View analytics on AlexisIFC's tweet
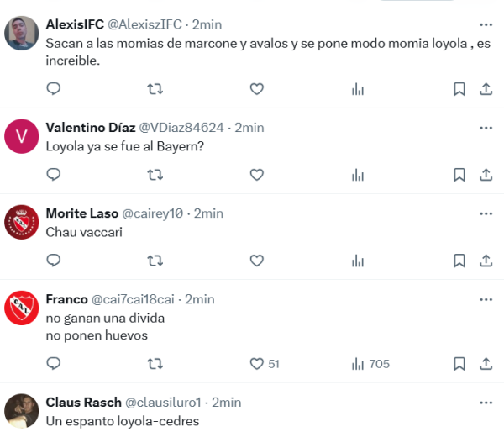This screenshot has height=432, width=504. click(358, 89)
